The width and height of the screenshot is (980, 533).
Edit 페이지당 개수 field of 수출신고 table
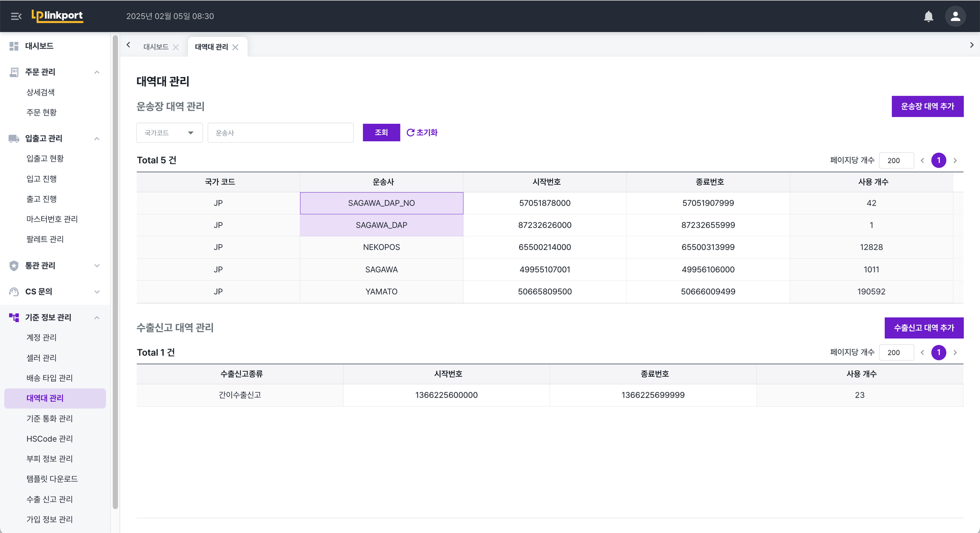(896, 352)
